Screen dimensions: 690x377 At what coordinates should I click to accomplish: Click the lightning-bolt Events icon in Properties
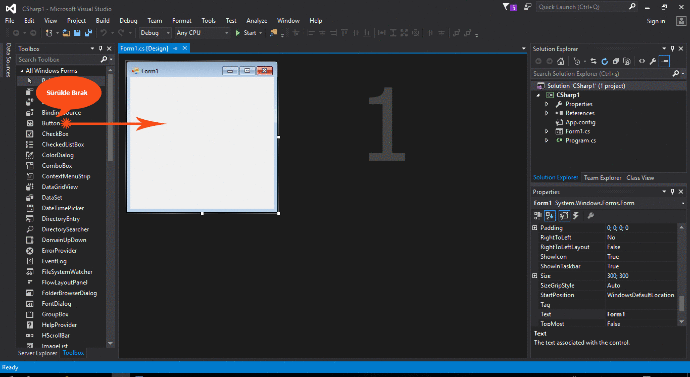[576, 215]
